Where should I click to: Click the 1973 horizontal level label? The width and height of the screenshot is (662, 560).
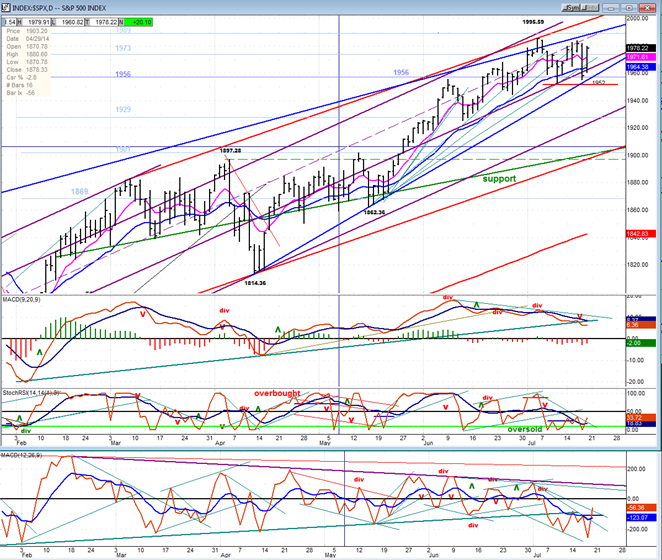pos(123,48)
